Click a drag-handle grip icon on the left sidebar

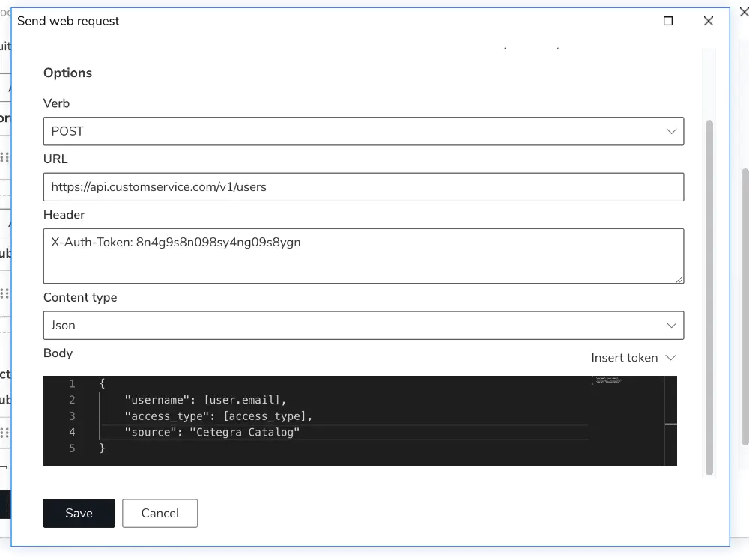(x=5, y=157)
